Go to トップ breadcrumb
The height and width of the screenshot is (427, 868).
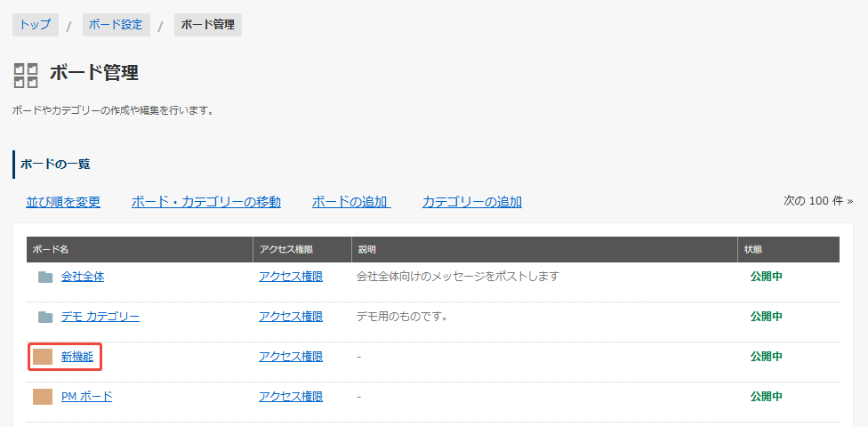(36, 25)
